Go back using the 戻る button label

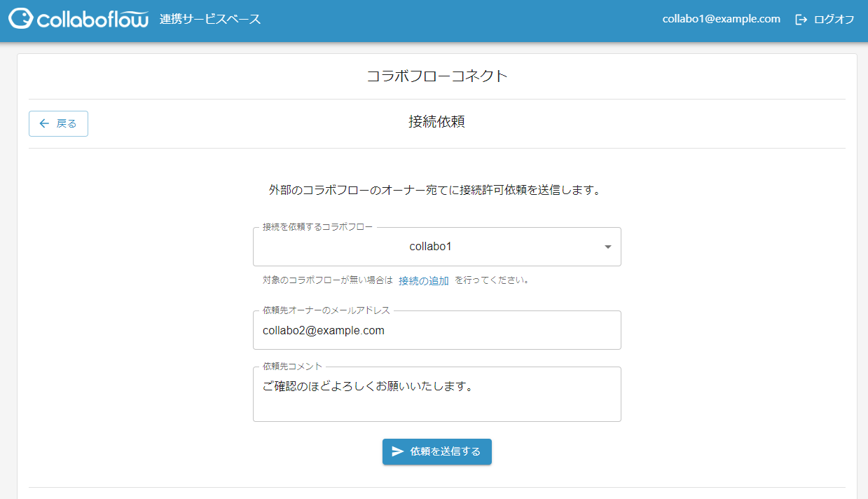click(67, 123)
